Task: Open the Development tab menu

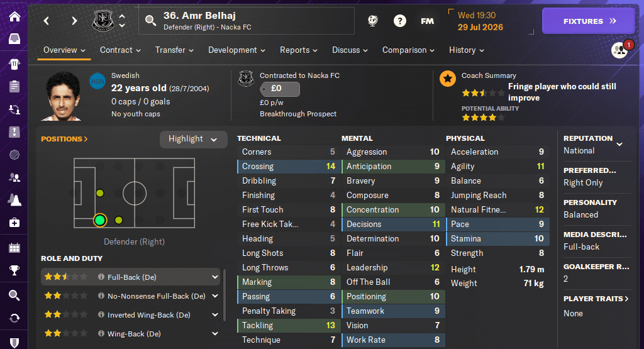Action: [236, 50]
